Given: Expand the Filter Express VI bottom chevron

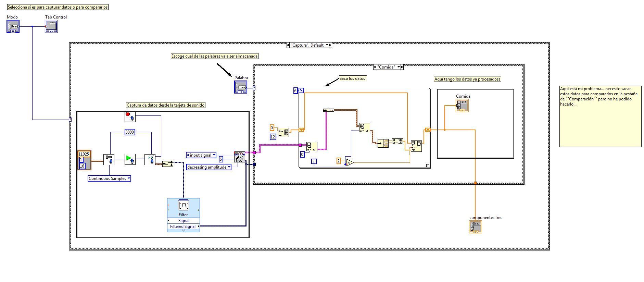Looking at the screenshot, I should (184, 231).
